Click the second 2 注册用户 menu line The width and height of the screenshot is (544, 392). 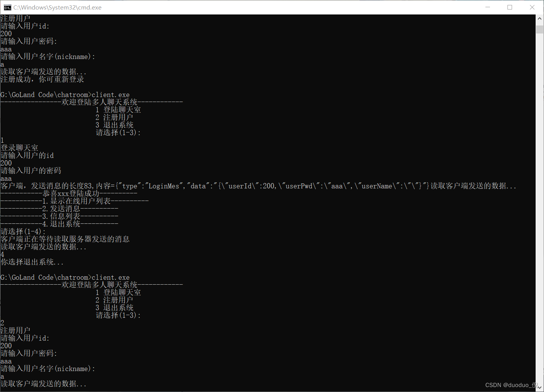point(115,300)
